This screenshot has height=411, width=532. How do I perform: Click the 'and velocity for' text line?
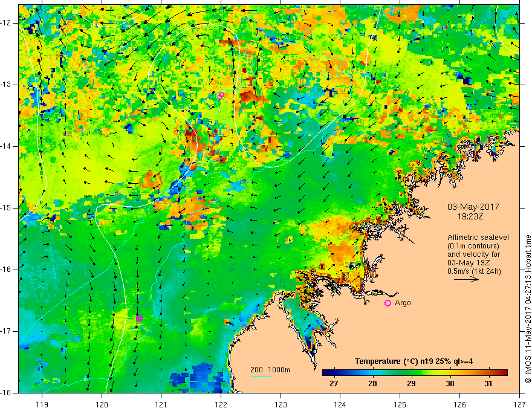click(473, 254)
